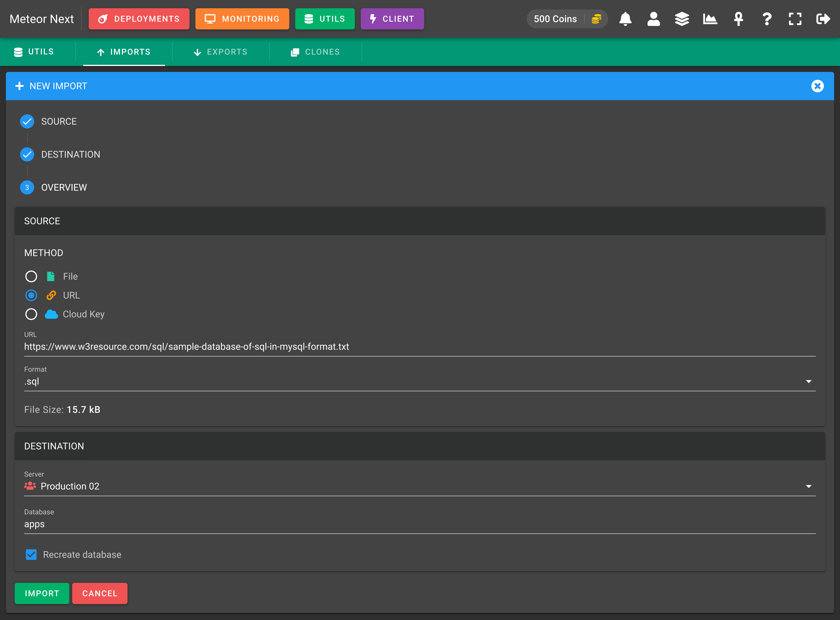Open the notifications bell
The image size is (840, 620).
pyautogui.click(x=625, y=19)
